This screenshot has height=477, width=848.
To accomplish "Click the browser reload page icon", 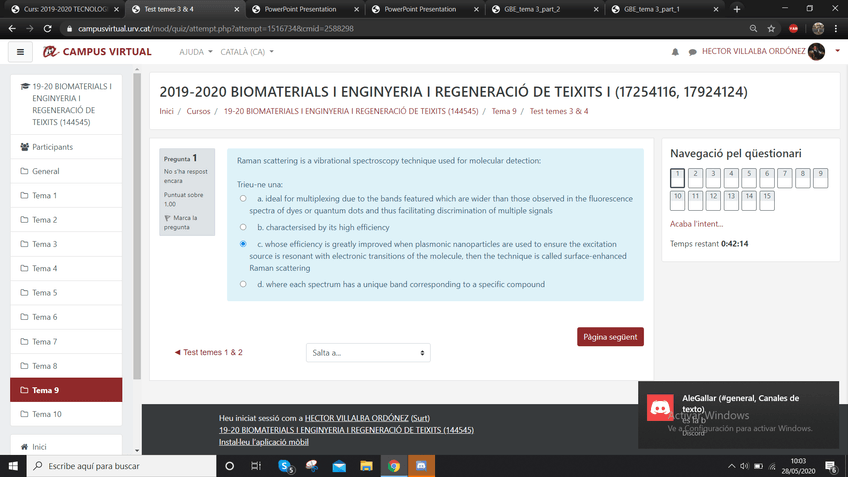I will 48,29.
